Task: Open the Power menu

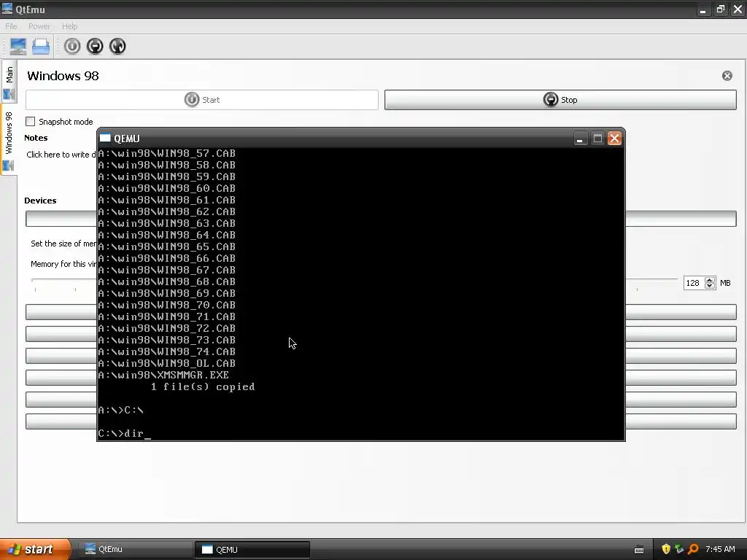Action: click(x=39, y=26)
